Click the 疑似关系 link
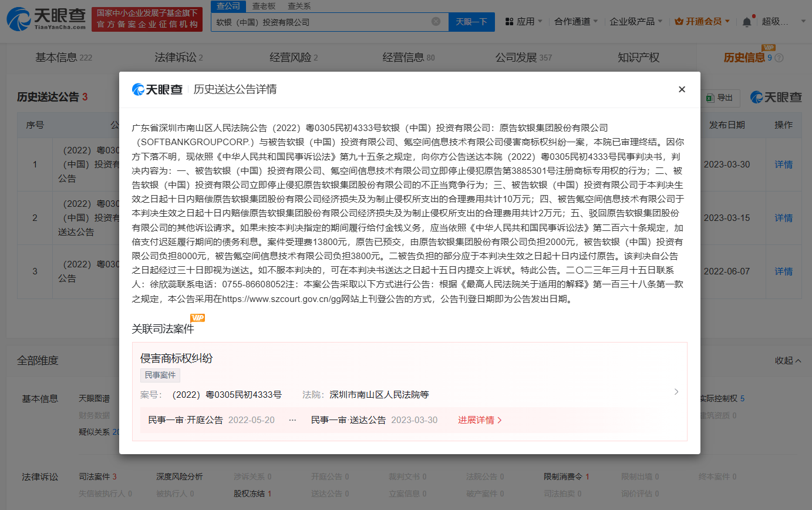This screenshot has width=812, height=510. tap(99, 431)
